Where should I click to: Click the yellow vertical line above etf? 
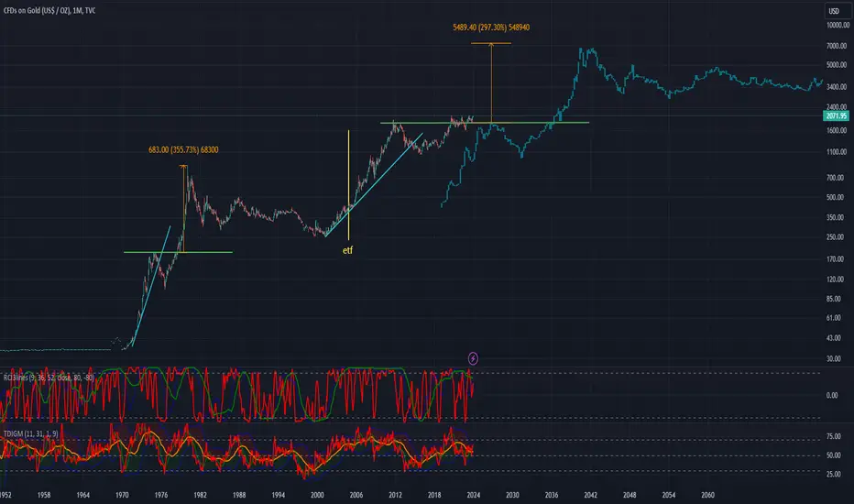point(348,185)
